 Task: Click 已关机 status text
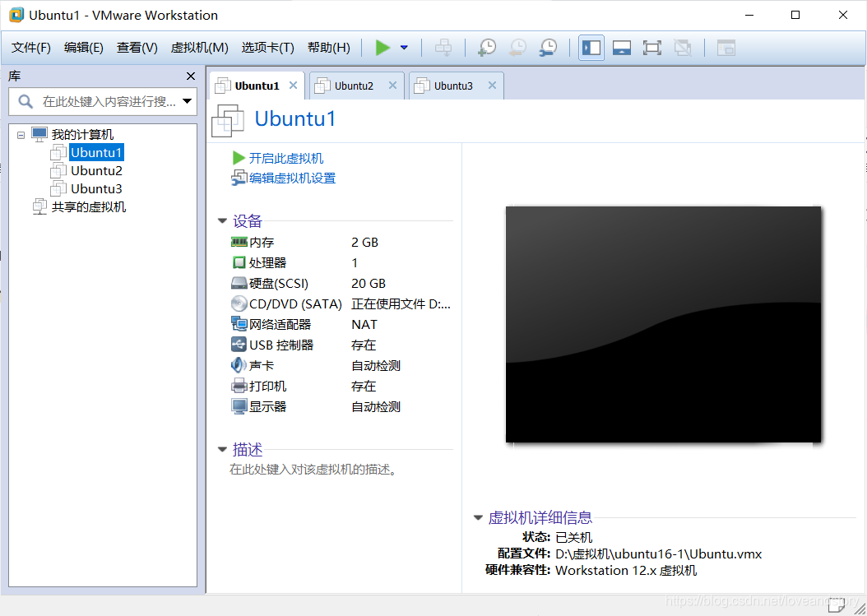pyautogui.click(x=574, y=537)
